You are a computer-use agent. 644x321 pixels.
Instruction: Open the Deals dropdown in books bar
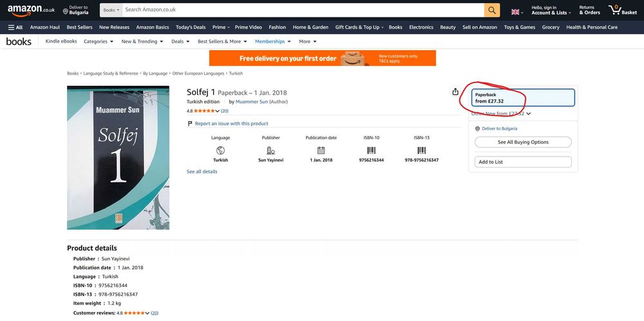coord(180,41)
